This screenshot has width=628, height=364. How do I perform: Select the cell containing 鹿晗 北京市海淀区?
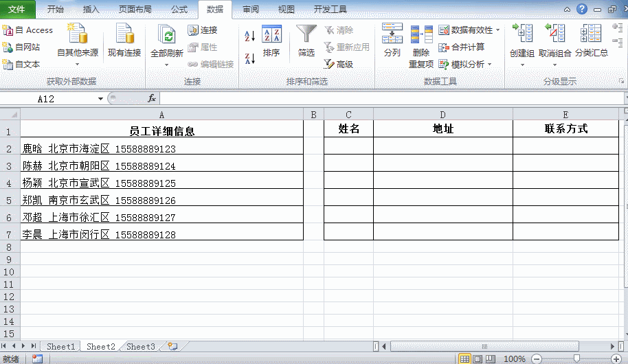pos(161,146)
